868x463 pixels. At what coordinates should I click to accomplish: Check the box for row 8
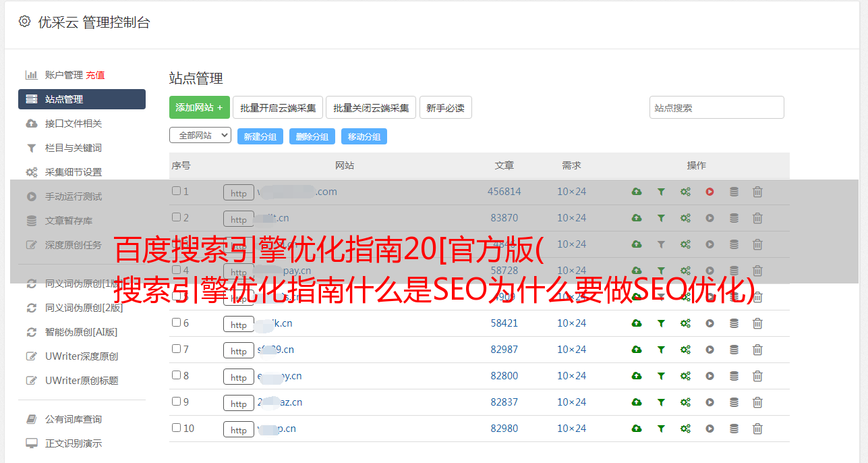[176, 375]
